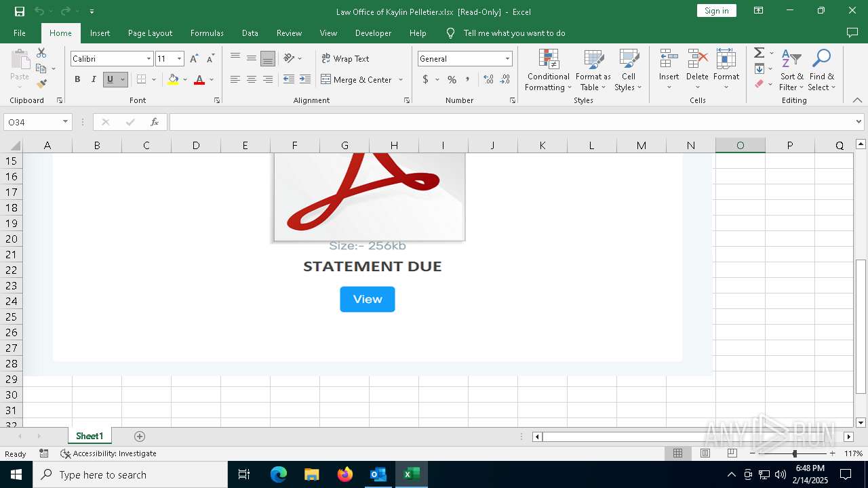Click Decrease Indent icon
This screenshot has width=868, height=488.
[x=289, y=79]
